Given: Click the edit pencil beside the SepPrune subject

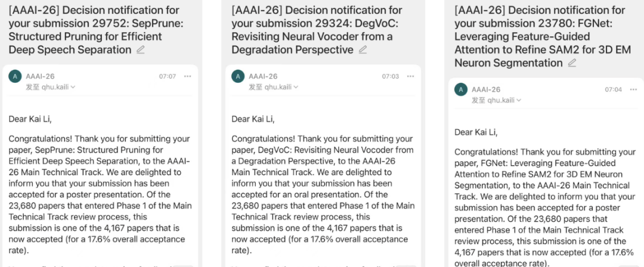Looking at the screenshot, I should click(141, 50).
